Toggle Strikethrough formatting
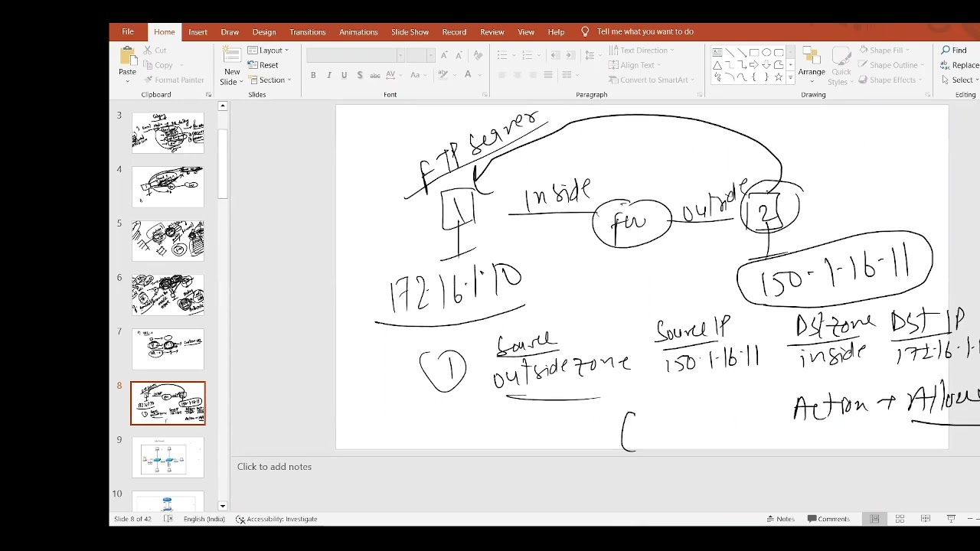 point(375,75)
